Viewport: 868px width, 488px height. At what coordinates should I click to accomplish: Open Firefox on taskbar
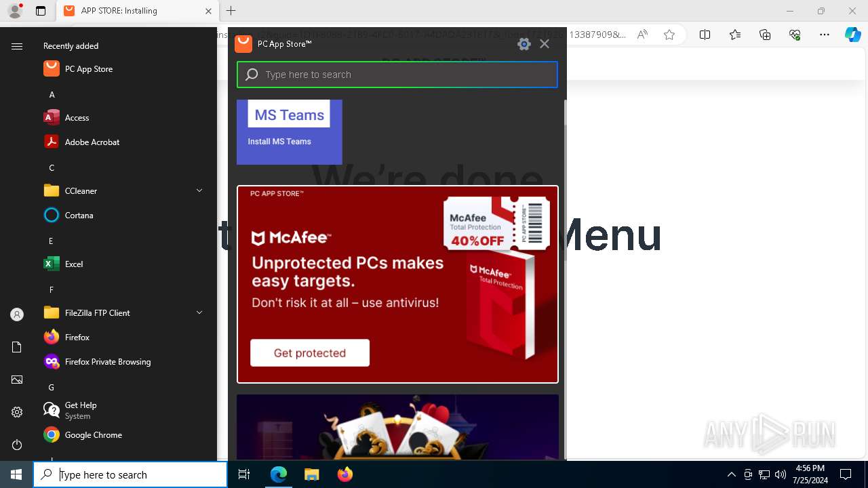pyautogui.click(x=344, y=474)
